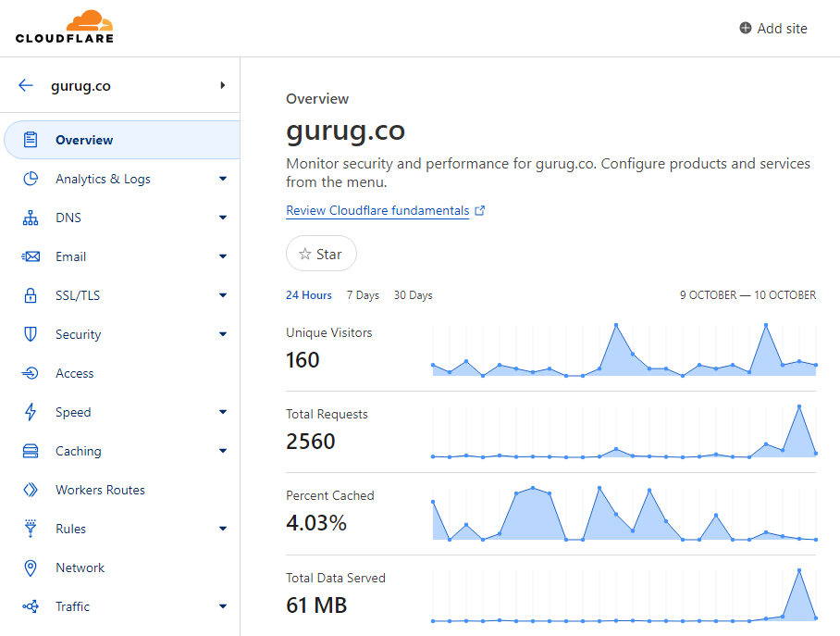The image size is (840, 636).
Task: Expand the DNS submenu arrow
Action: (x=223, y=218)
